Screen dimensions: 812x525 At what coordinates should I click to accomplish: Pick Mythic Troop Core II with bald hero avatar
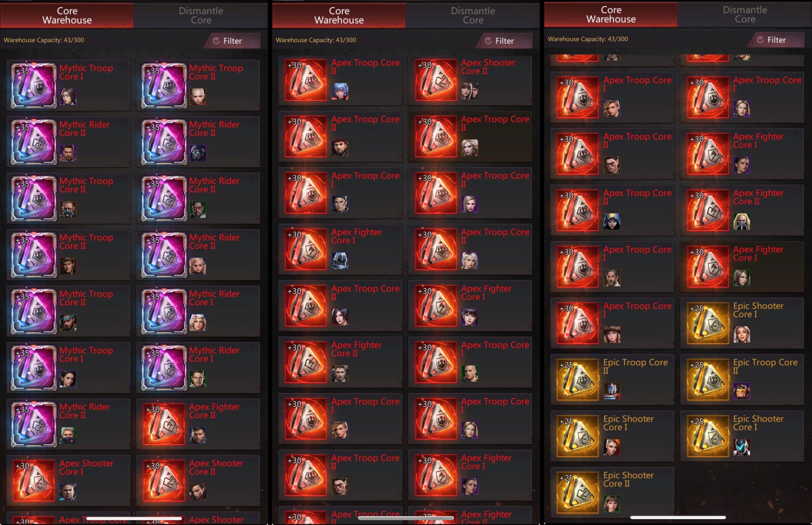(x=198, y=85)
